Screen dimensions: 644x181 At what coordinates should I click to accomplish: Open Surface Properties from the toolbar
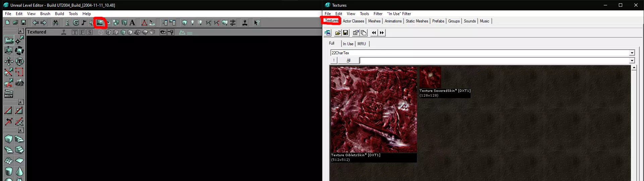[x=173, y=22]
